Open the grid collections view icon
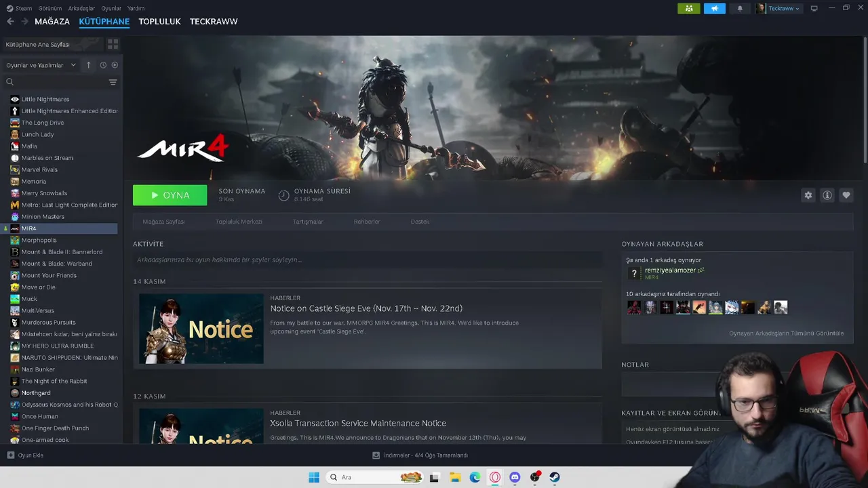The height and width of the screenshot is (488, 868). [113, 44]
